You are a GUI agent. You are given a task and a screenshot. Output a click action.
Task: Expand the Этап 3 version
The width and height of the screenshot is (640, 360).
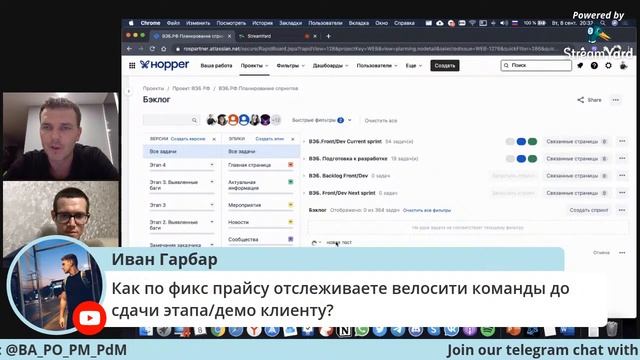[212, 205]
